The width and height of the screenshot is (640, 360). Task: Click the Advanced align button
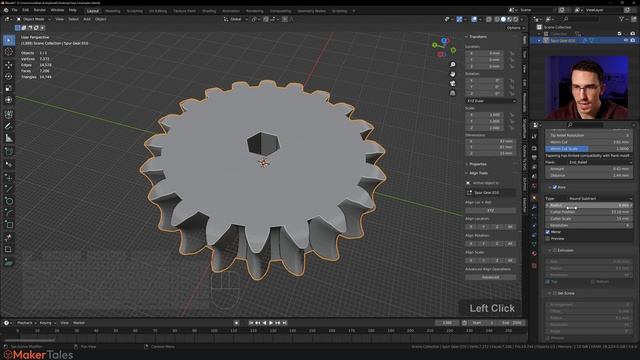pyautogui.click(x=491, y=277)
